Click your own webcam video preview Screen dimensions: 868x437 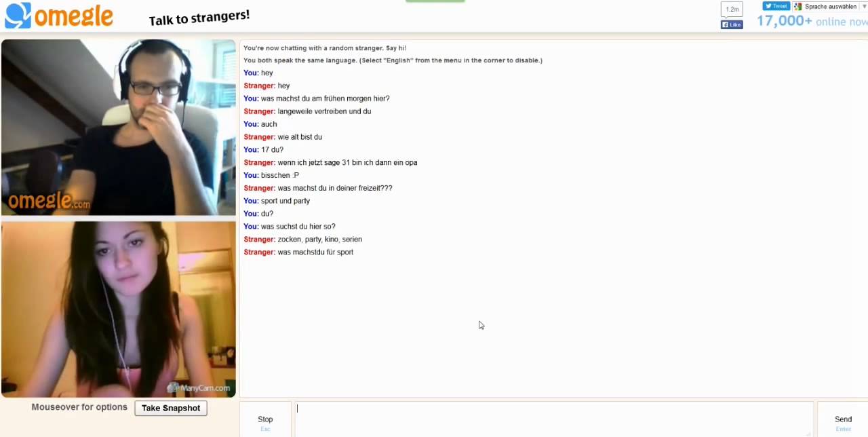119,309
